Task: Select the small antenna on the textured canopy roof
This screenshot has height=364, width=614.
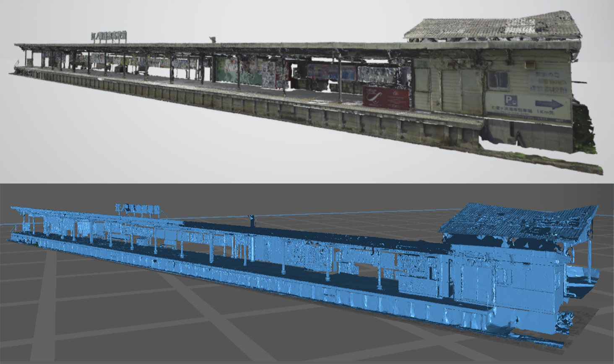Action: pos(213,39)
